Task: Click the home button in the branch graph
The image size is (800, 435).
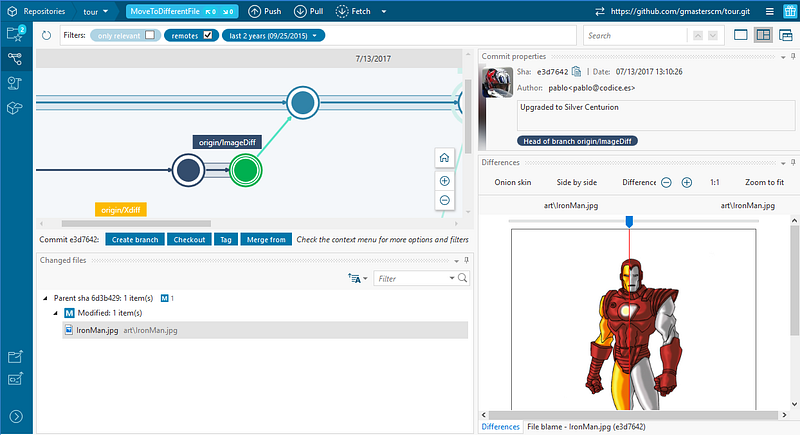Action: [444, 157]
